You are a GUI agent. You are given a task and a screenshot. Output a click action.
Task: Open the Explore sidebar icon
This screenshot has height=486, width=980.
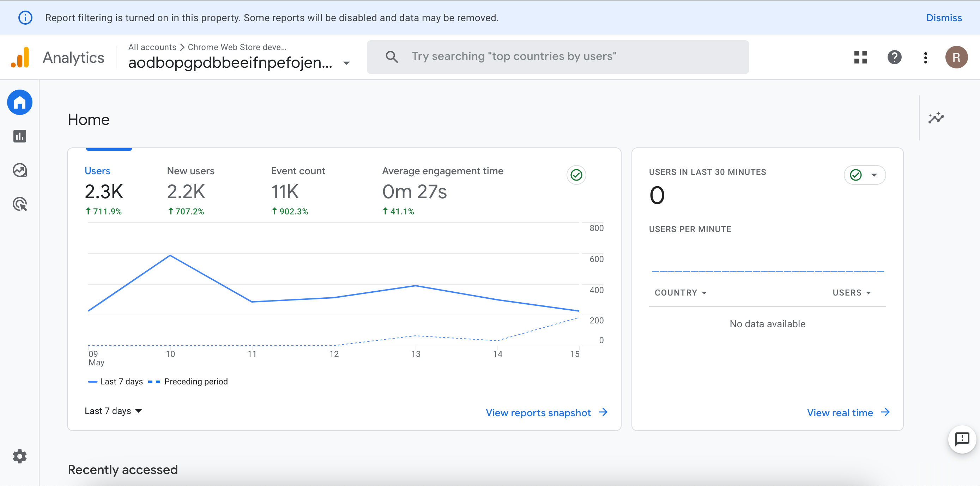20,170
